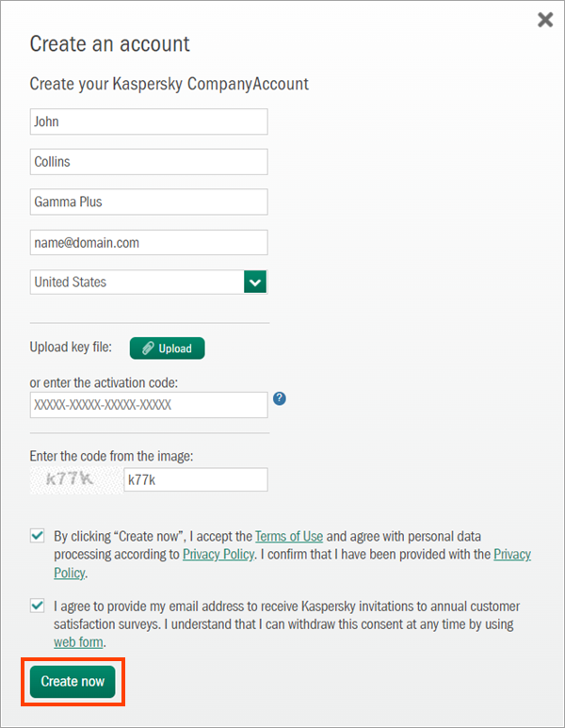Screen dimensions: 565x728
Task: Click the name@domain.com email field
Action: [149, 243]
